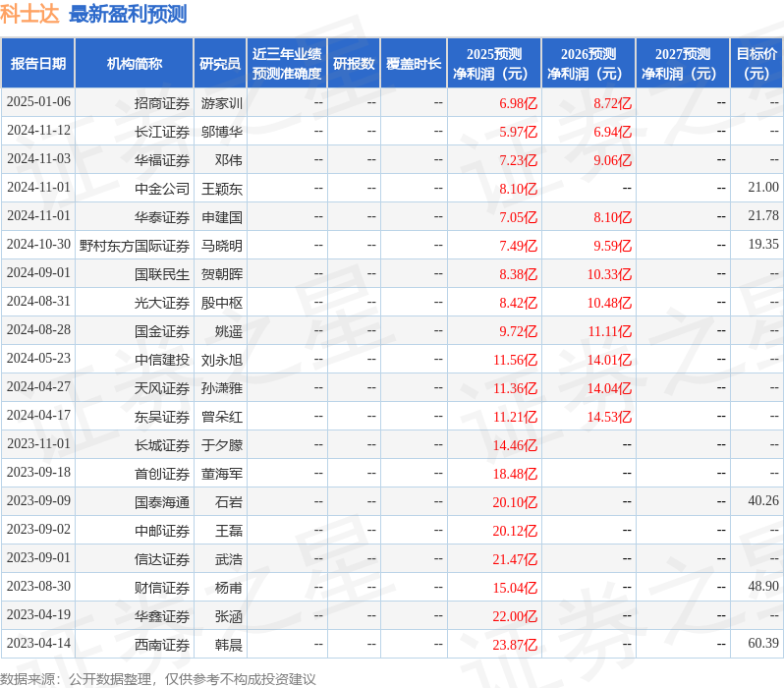Select researcher 王颖东

click(x=221, y=189)
